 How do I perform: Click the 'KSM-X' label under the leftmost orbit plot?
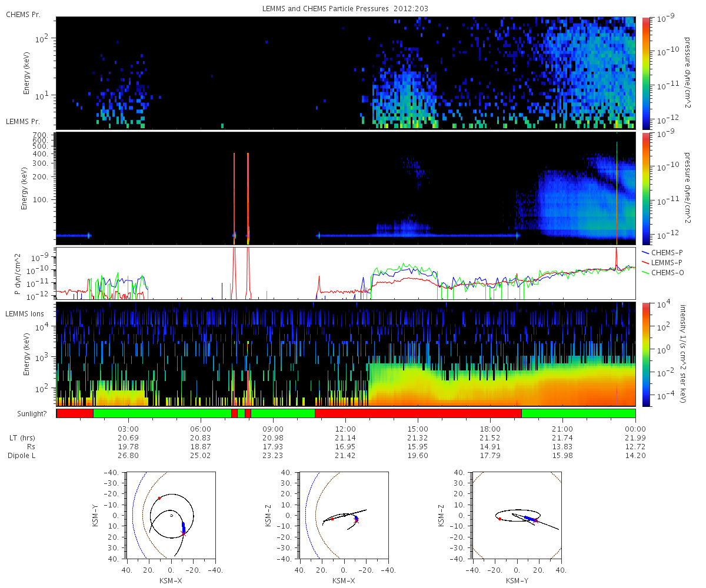(x=171, y=581)
